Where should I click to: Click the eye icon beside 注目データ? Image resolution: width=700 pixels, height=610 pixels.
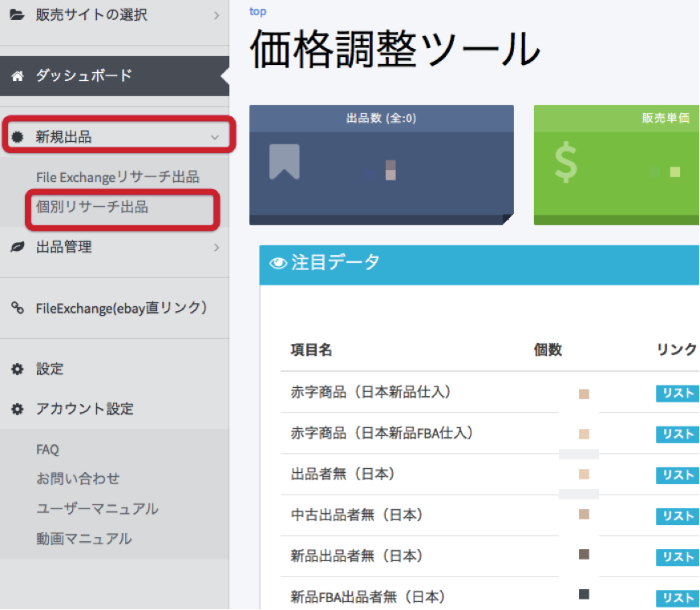[278, 264]
